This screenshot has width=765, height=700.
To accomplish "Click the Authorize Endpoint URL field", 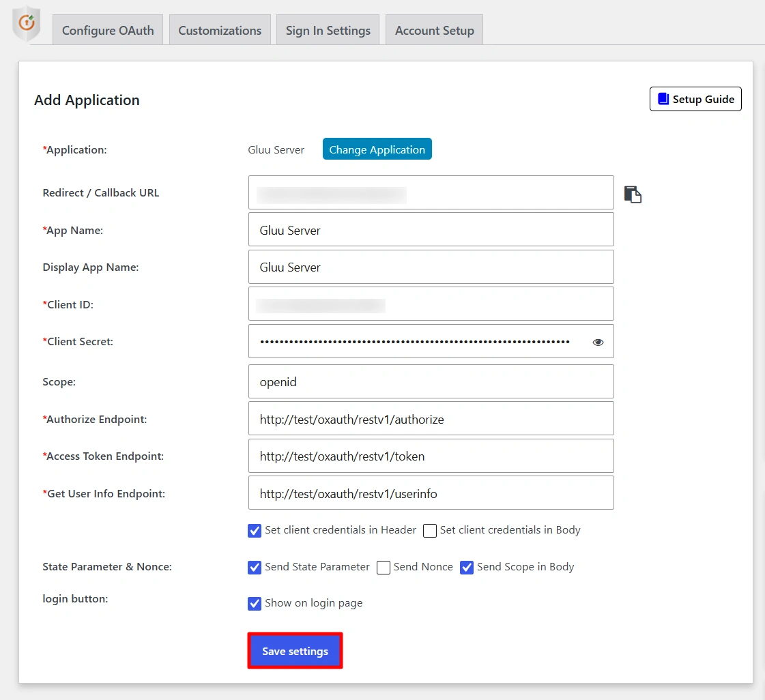I will pyautogui.click(x=431, y=418).
